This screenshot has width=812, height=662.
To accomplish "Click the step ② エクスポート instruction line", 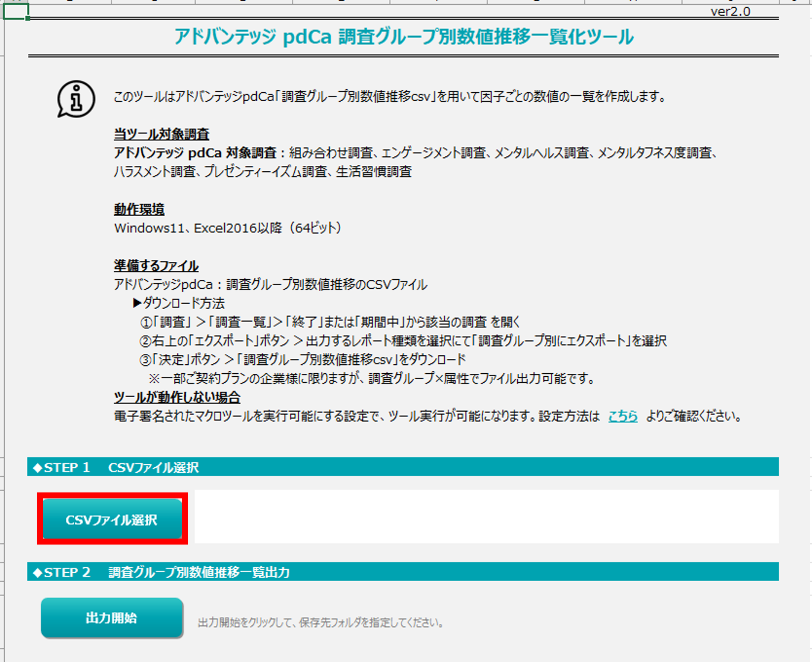I will tap(403, 341).
